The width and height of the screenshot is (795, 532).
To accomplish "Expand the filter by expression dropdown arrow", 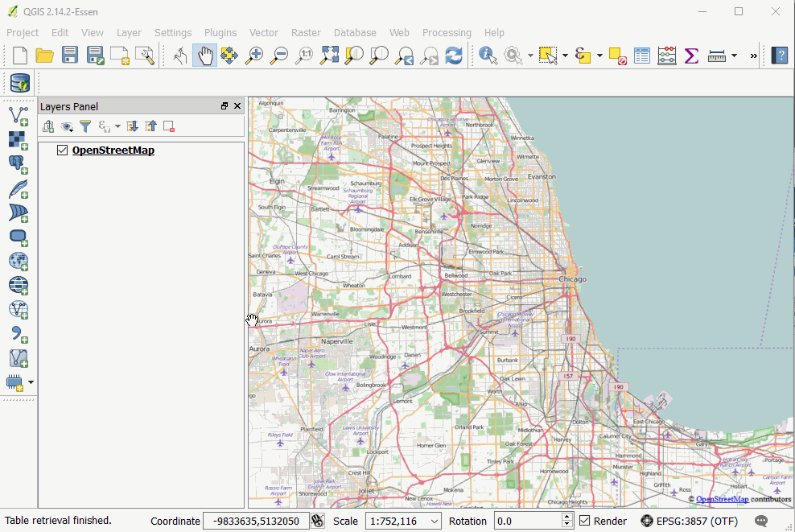I will point(117,126).
